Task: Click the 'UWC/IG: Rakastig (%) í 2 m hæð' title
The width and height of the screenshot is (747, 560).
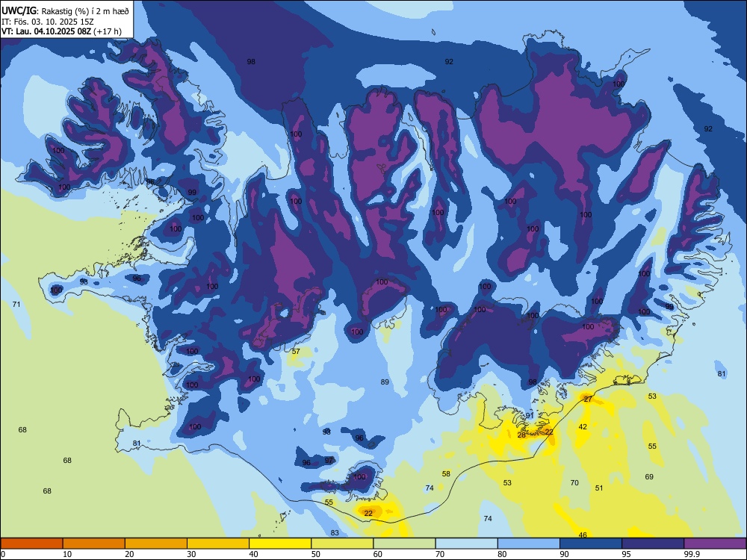Action: (x=65, y=10)
